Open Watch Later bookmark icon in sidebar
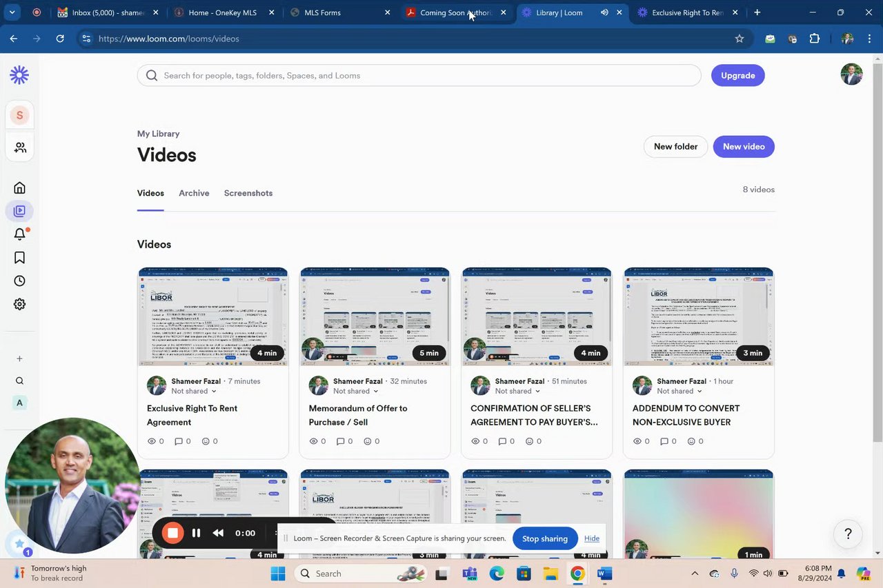 19,258
